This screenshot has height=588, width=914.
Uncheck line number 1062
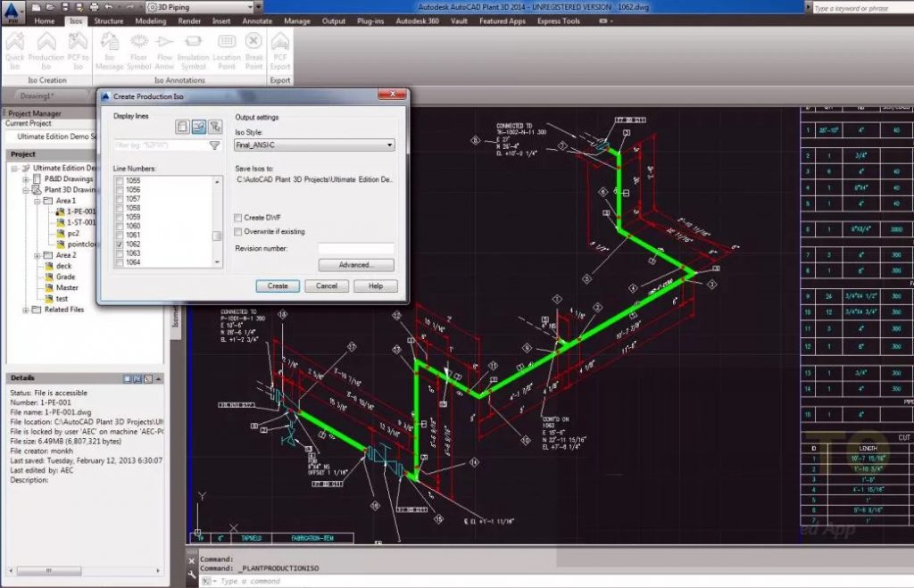coord(120,244)
